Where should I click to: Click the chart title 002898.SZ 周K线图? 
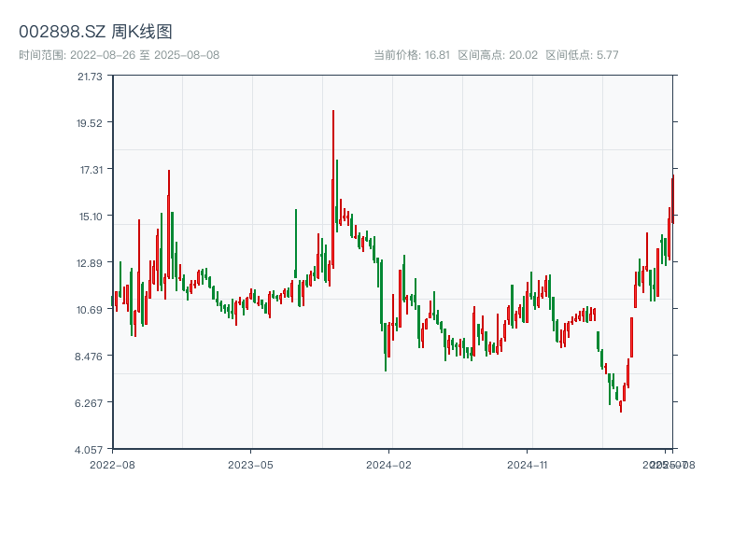95,32
